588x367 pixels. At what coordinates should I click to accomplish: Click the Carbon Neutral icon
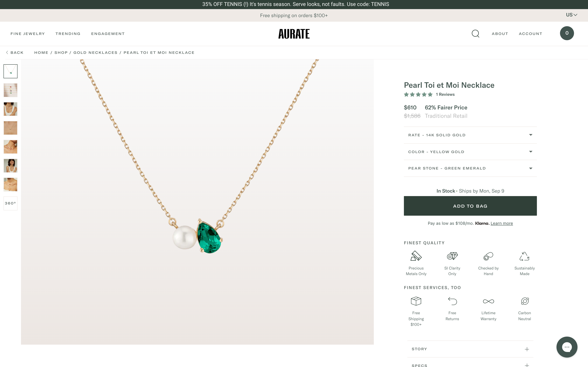(525, 301)
